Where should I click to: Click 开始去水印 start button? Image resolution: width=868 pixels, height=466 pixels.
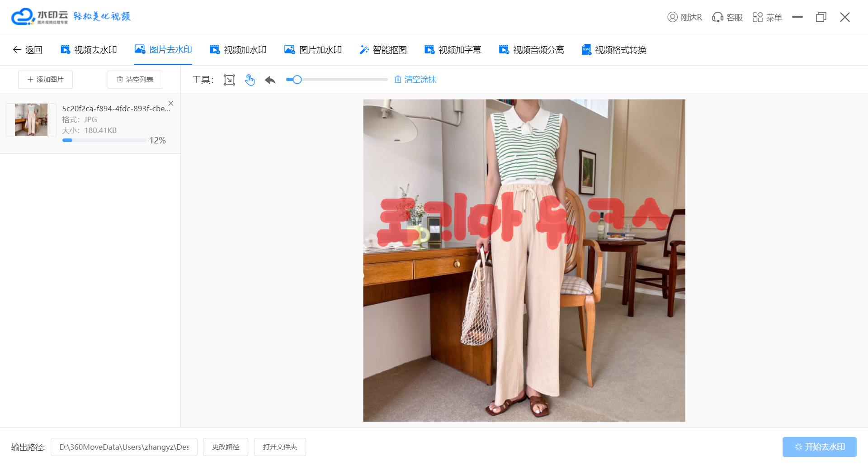click(x=820, y=447)
